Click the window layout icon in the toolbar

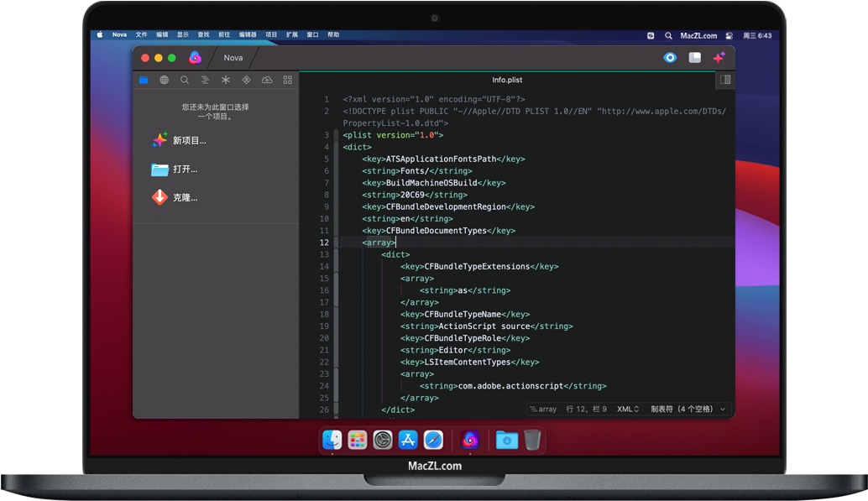pos(695,58)
